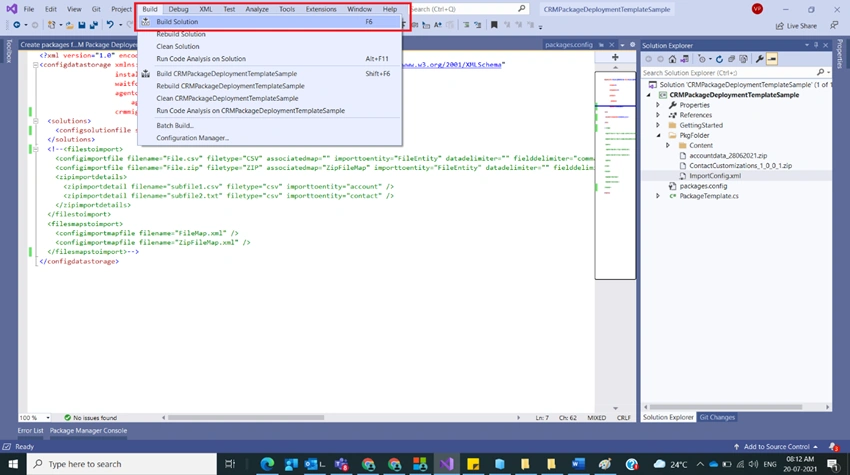Click the taskbar search box
The height and width of the screenshot is (475, 850).
121,464
